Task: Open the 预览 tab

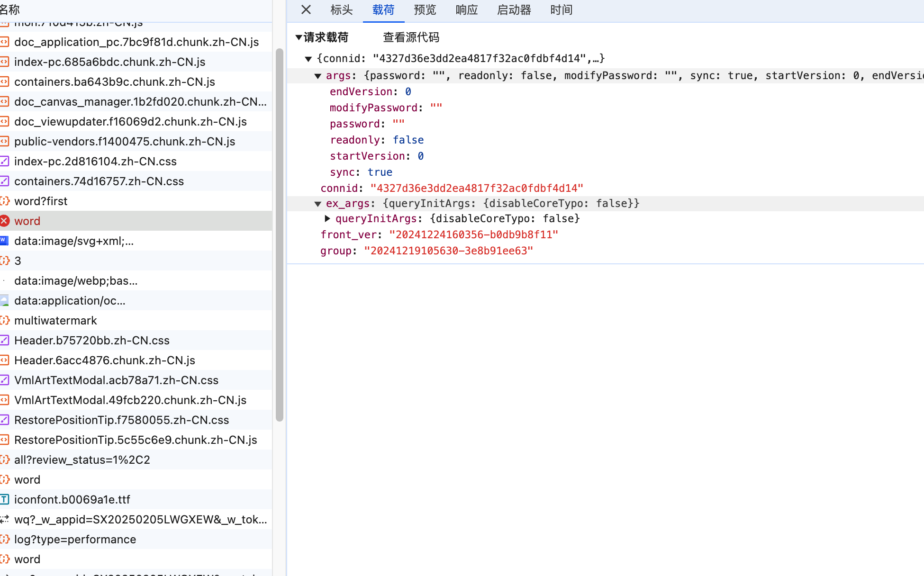Action: (x=425, y=10)
